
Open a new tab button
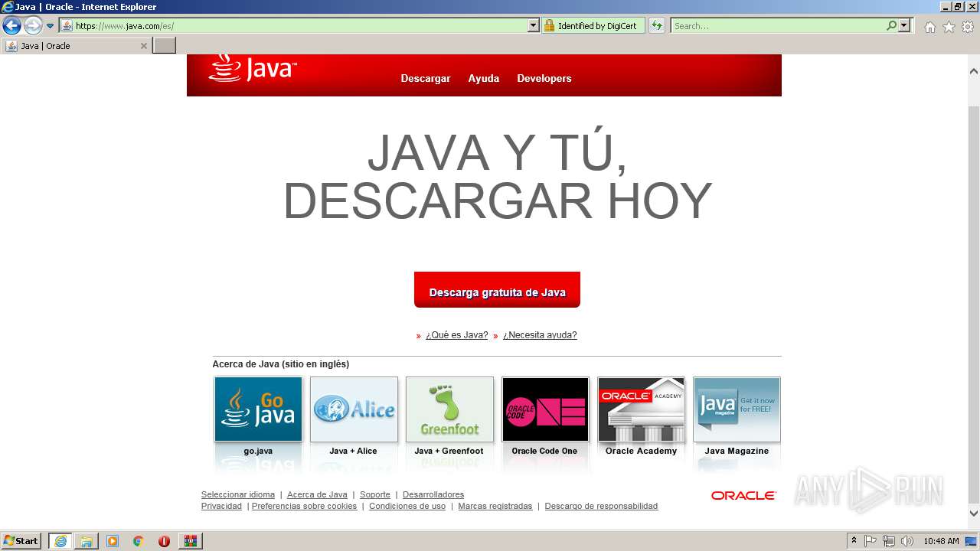click(165, 46)
